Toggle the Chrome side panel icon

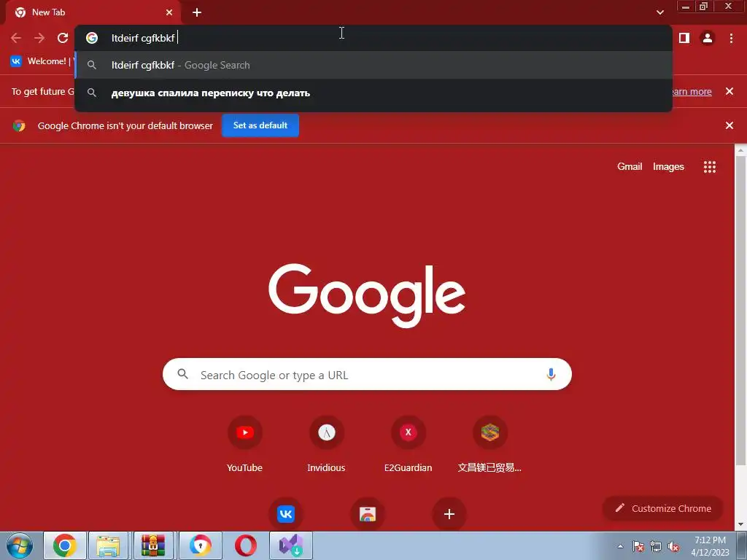[x=684, y=38]
